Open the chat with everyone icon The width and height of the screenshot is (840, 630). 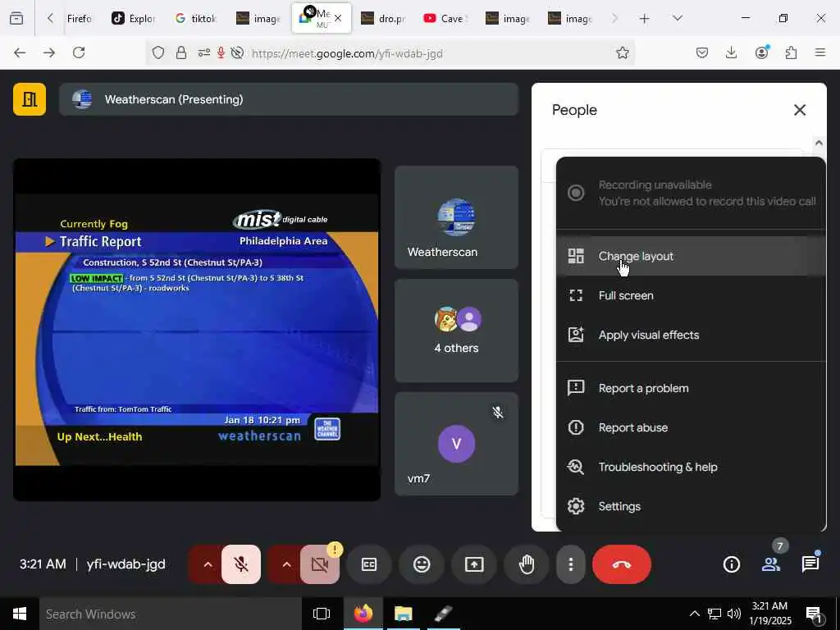[810, 564]
